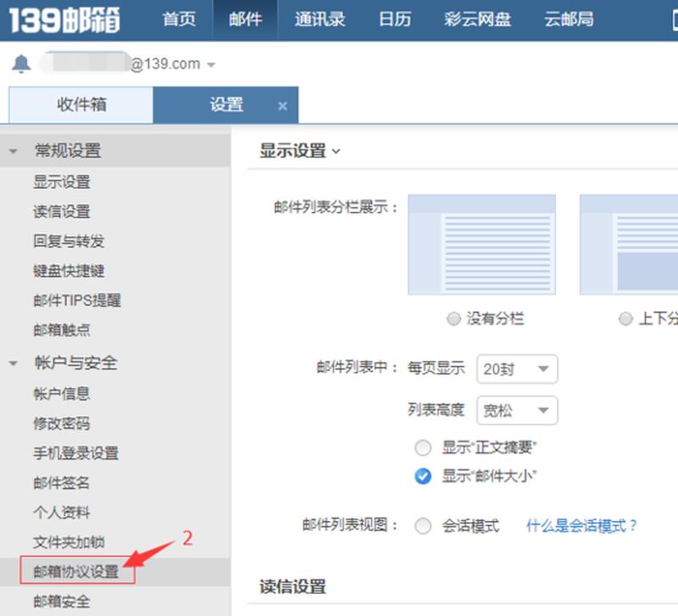This screenshot has width=678, height=616.
Task: Select the 会话模式 radio button
Action: point(423,526)
